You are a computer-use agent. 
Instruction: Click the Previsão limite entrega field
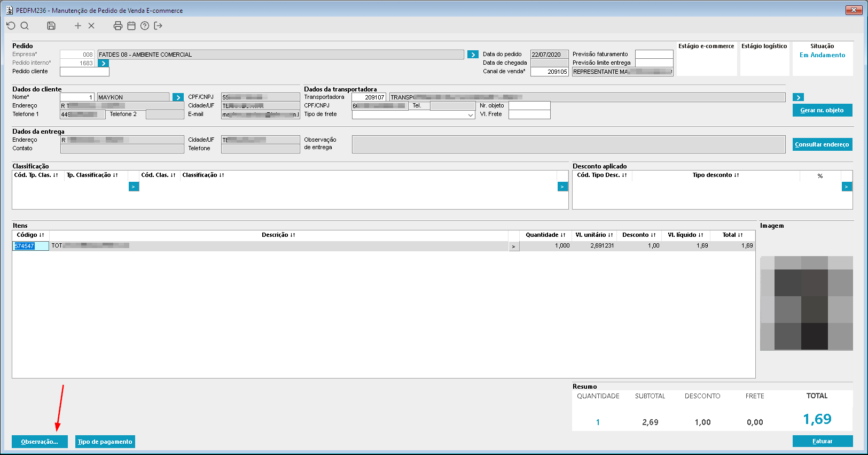coord(654,63)
